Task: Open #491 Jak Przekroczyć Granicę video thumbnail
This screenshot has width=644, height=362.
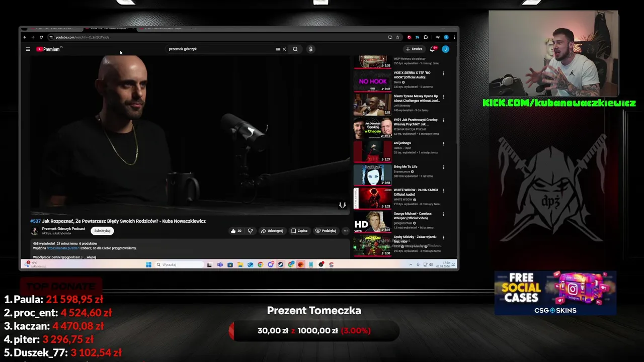Action: pos(373,128)
